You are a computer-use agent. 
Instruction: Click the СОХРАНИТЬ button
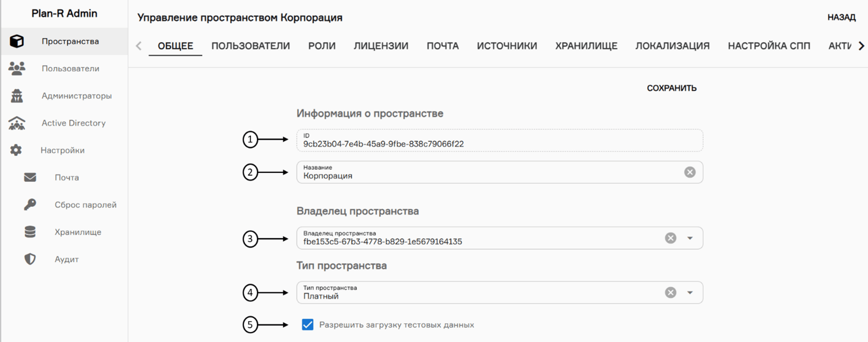671,88
